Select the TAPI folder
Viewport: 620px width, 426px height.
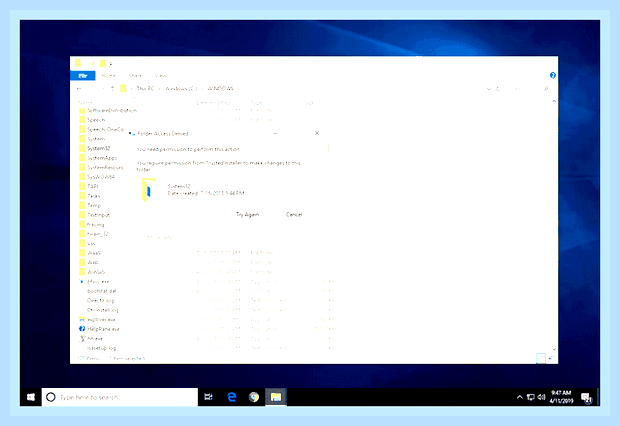click(89, 186)
